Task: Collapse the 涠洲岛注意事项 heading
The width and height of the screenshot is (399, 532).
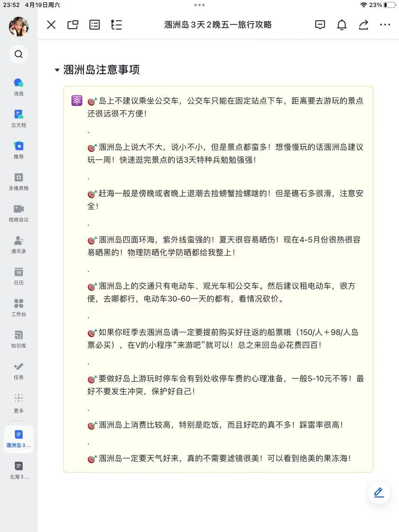Action: 57,69
